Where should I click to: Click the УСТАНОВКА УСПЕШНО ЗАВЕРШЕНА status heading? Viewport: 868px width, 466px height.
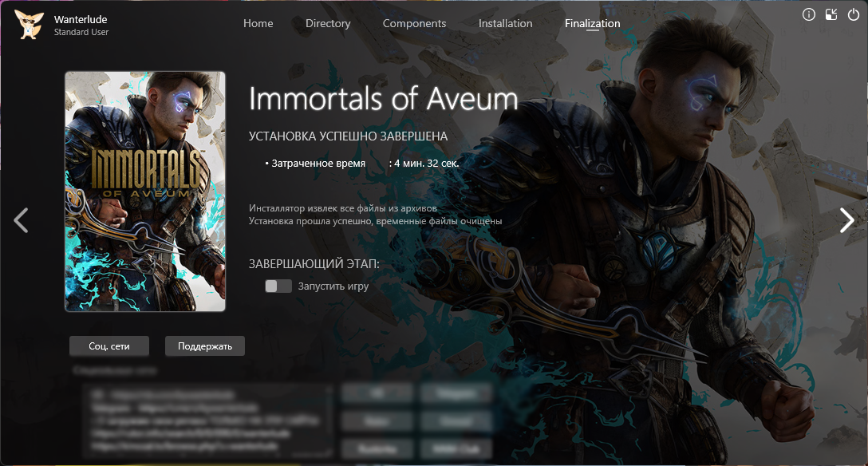tap(348, 136)
